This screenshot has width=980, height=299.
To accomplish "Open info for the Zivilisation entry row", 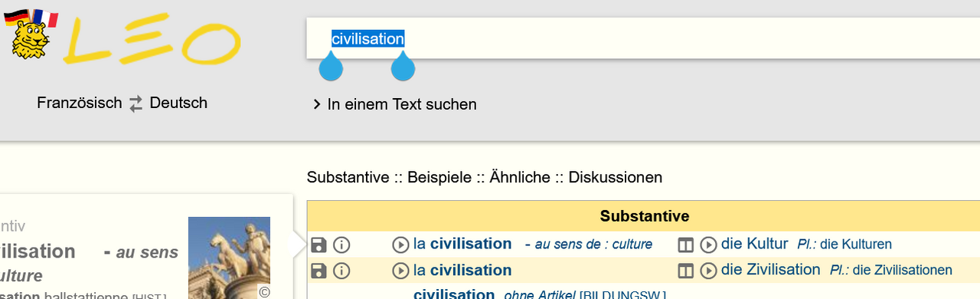I will coord(341,271).
